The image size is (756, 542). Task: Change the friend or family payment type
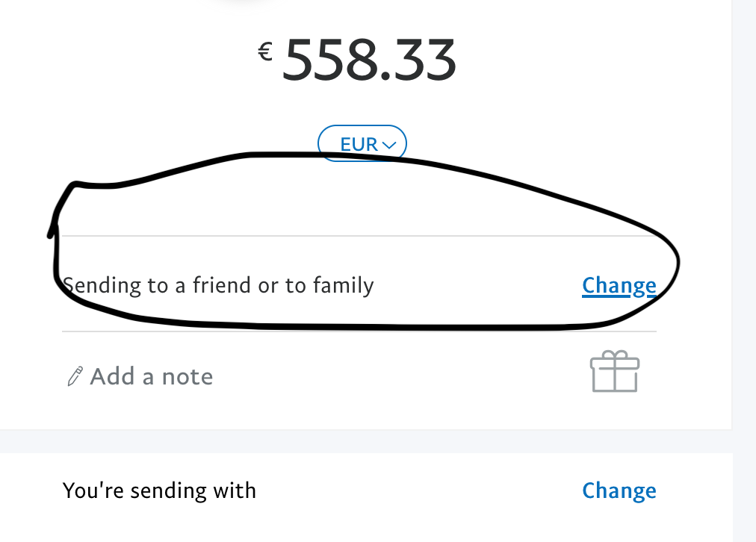pyautogui.click(x=619, y=286)
